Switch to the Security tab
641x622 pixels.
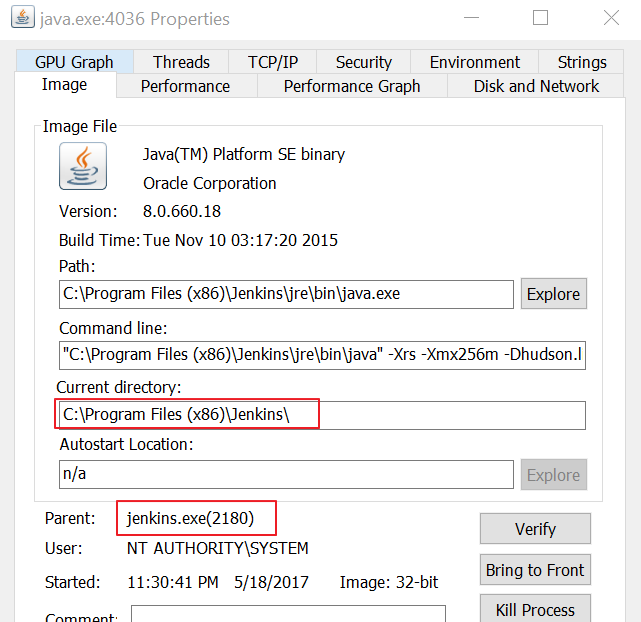tap(363, 62)
